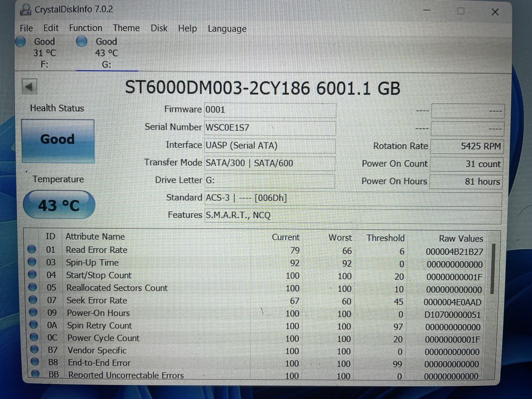Open the Language menu
Image resolution: width=532 pixels, height=399 pixels.
227,29
